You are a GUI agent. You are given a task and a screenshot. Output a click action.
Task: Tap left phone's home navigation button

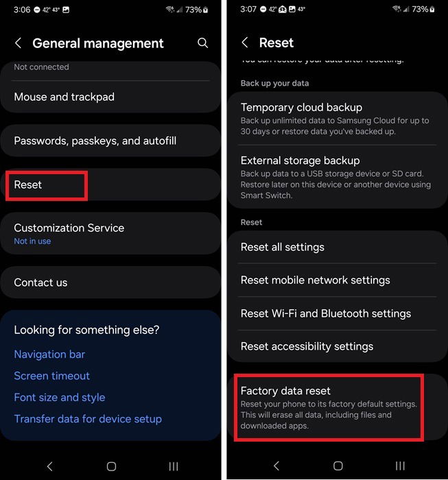click(x=111, y=466)
